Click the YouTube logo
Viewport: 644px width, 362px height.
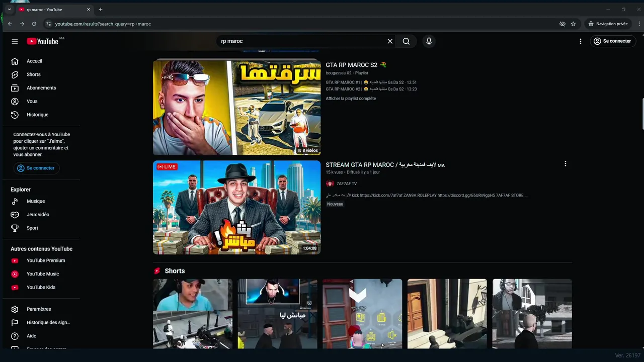coord(43,41)
